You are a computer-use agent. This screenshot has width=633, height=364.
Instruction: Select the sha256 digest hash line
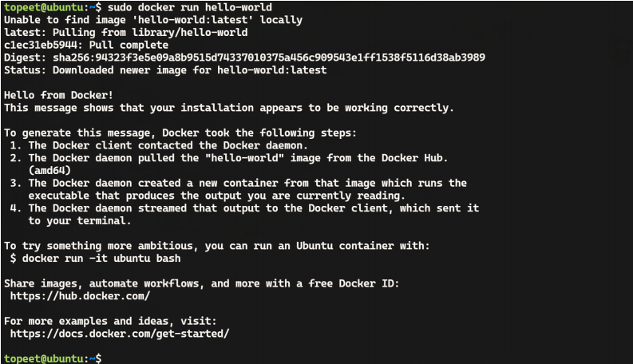click(x=244, y=57)
